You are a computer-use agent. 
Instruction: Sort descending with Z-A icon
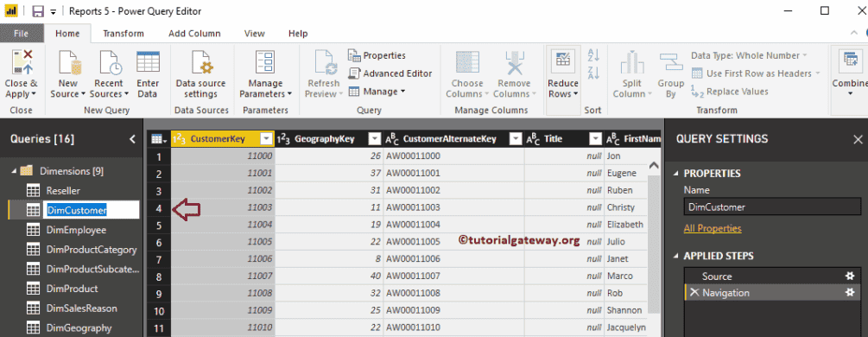click(x=593, y=73)
